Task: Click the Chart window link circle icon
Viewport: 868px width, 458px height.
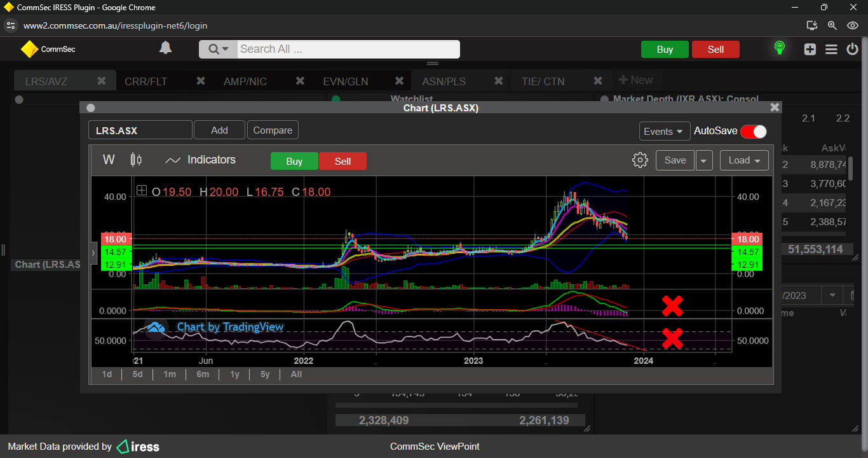Action: 90,108
